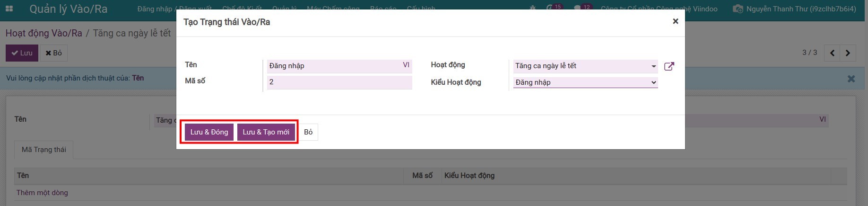
Task: Open the Báo cáo menu
Action: 383,9
